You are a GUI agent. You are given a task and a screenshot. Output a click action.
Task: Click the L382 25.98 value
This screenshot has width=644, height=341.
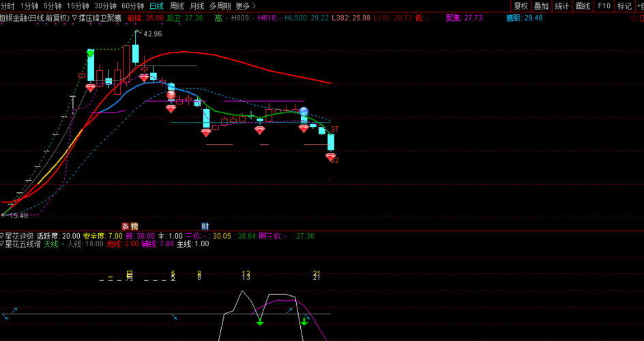point(351,18)
